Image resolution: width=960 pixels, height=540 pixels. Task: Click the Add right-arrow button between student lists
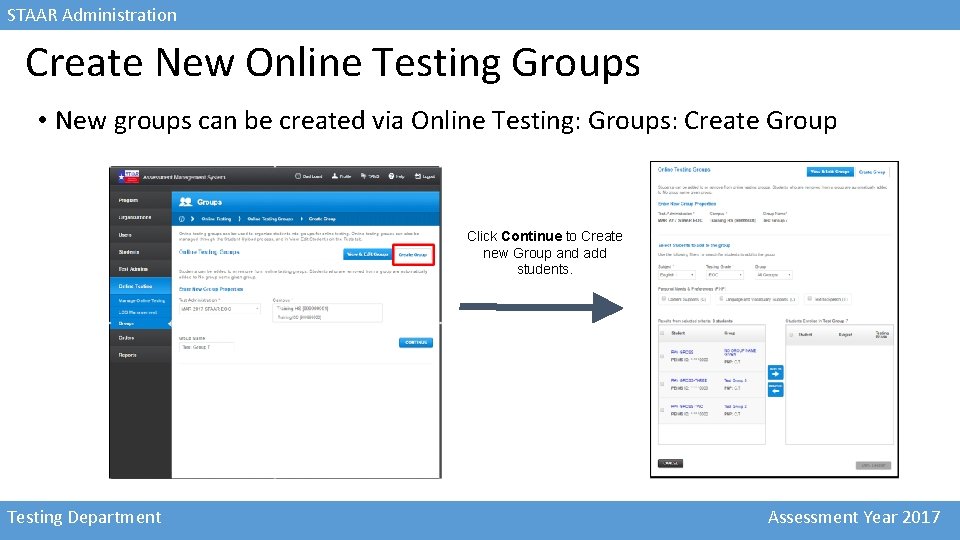coord(775,372)
